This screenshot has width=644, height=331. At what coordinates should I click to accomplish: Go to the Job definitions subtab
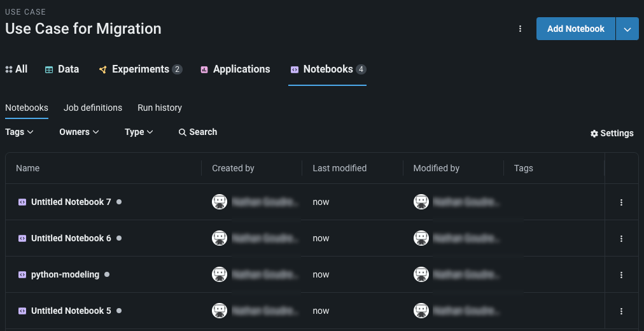[93, 108]
